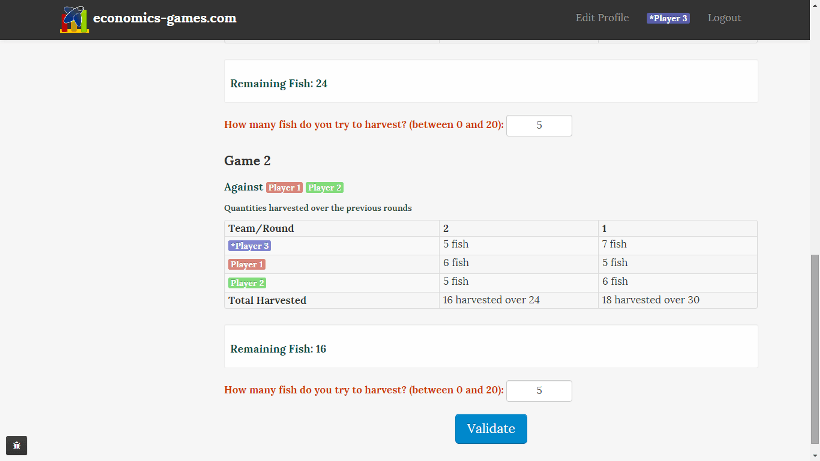This screenshot has height=461, width=820.
Task: Click '6 fish' cell in Player 2 row
Action: [678, 282]
